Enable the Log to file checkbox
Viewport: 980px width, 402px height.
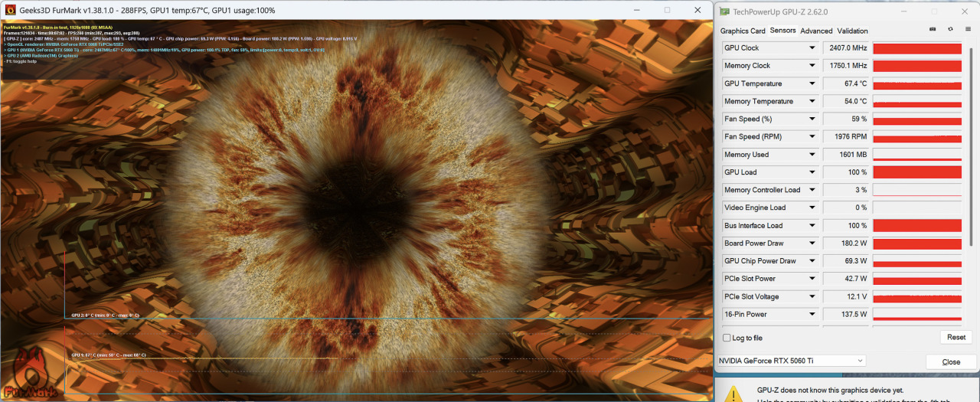(x=727, y=338)
